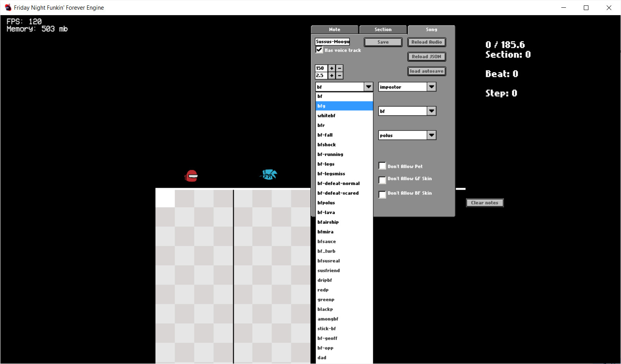
Task: Click the app icon in the title bar
Action: [8, 8]
